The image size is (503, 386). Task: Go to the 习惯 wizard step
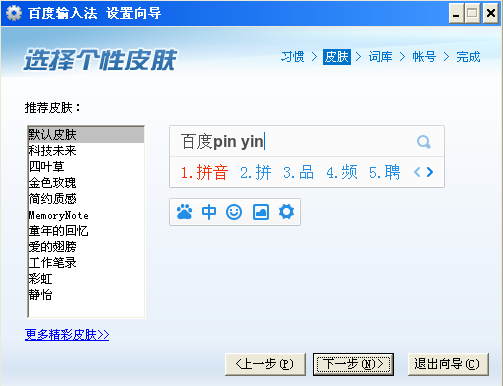pos(293,57)
